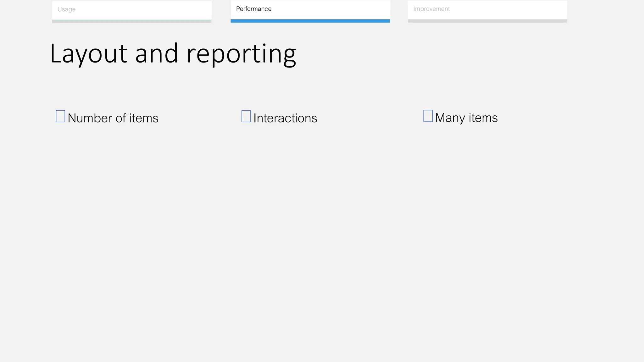This screenshot has height=362, width=644.
Task: Click the 'Many items' label text
Action: pos(466,118)
